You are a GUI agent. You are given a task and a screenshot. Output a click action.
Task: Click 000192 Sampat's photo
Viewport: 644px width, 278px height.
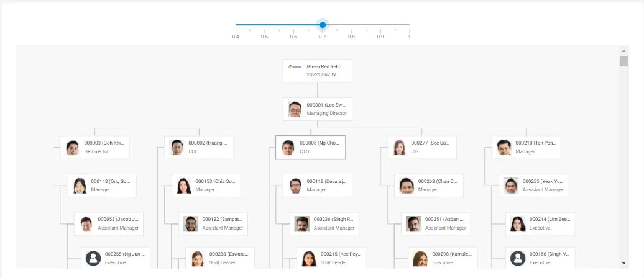[x=191, y=224]
